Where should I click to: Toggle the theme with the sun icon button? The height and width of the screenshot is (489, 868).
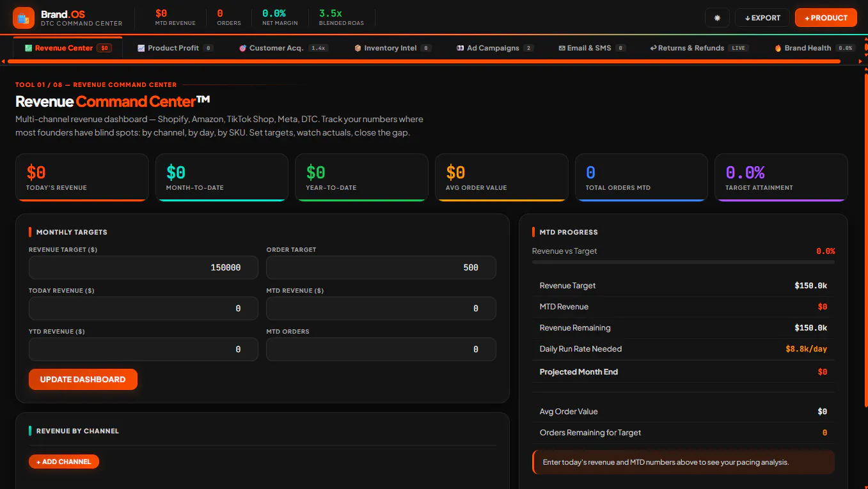[717, 18]
